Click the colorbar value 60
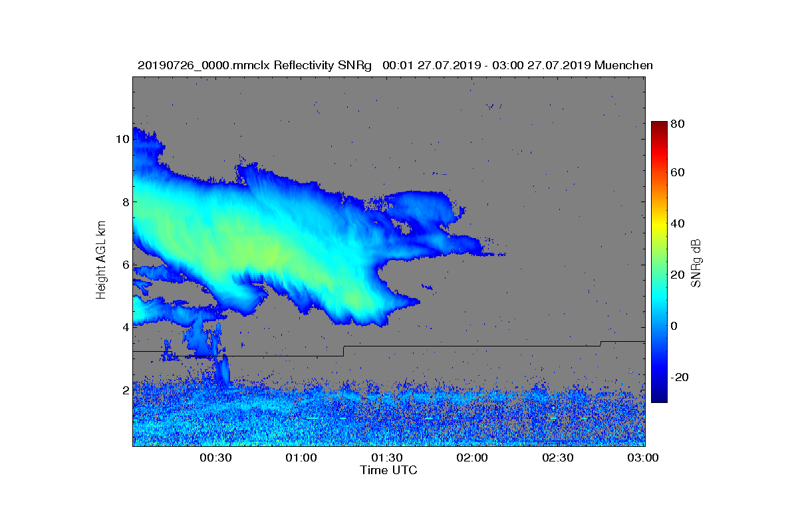The width and height of the screenshot is (798, 532). (678, 173)
